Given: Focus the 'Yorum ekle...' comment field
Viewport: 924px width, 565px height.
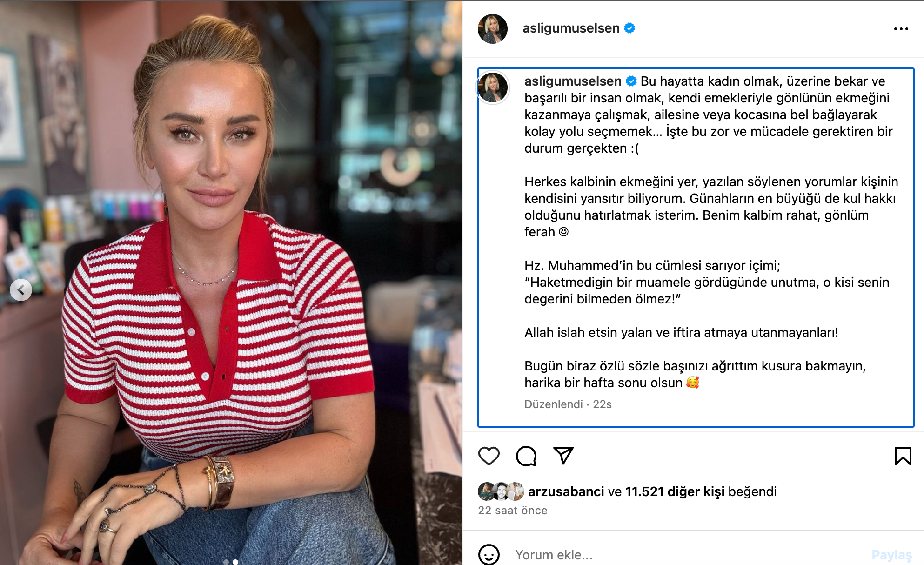Looking at the screenshot, I should point(689,555).
